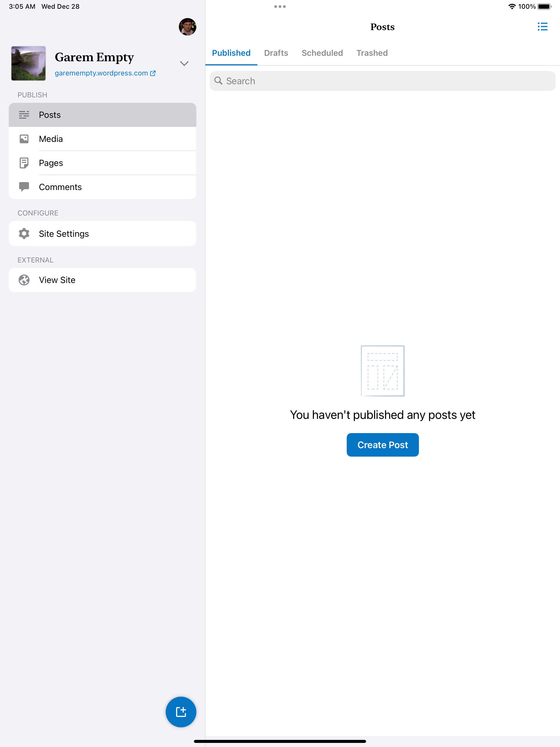This screenshot has width=560, height=747.
Task: Click the Search posts field
Action: tap(382, 81)
